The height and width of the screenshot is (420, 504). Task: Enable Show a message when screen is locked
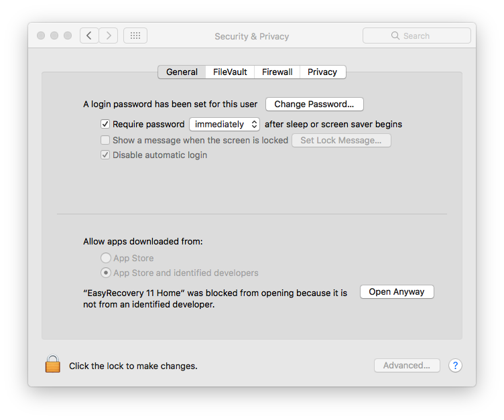coord(105,140)
